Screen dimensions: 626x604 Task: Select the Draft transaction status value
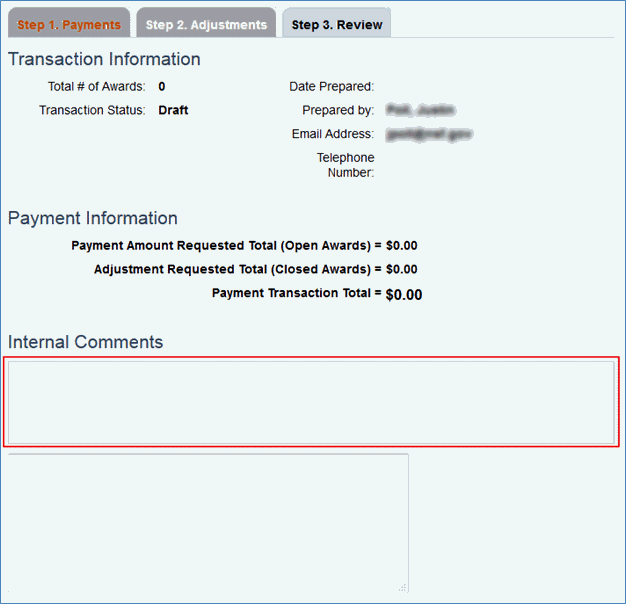pyautogui.click(x=173, y=110)
